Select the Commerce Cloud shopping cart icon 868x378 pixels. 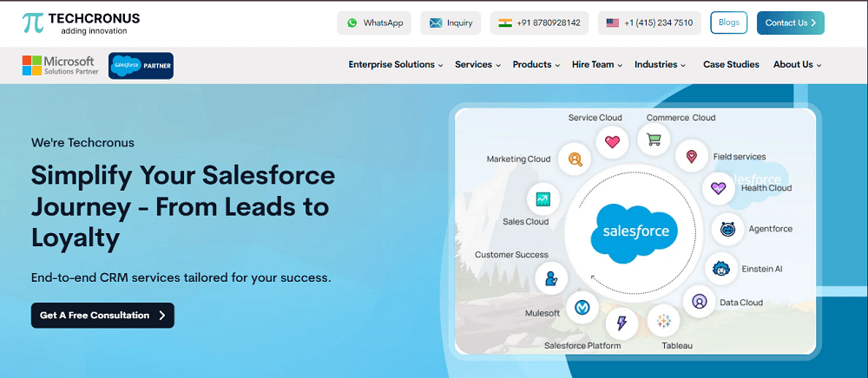[x=654, y=139]
